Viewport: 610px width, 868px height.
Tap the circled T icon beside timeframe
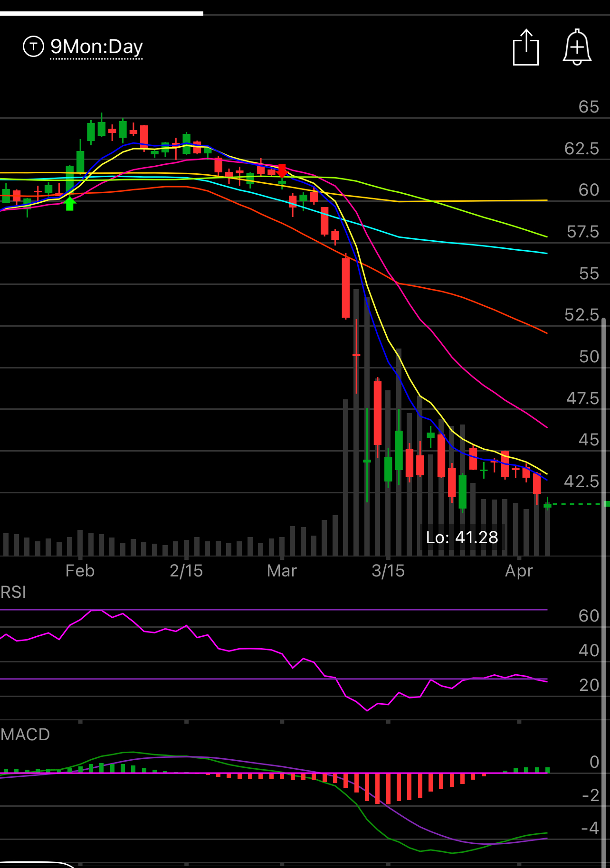pos(33,47)
